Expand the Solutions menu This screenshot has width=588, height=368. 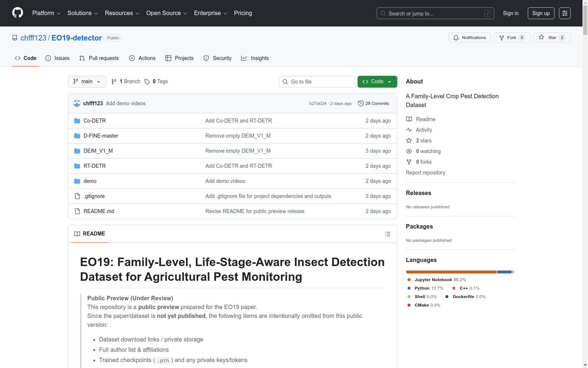point(83,13)
